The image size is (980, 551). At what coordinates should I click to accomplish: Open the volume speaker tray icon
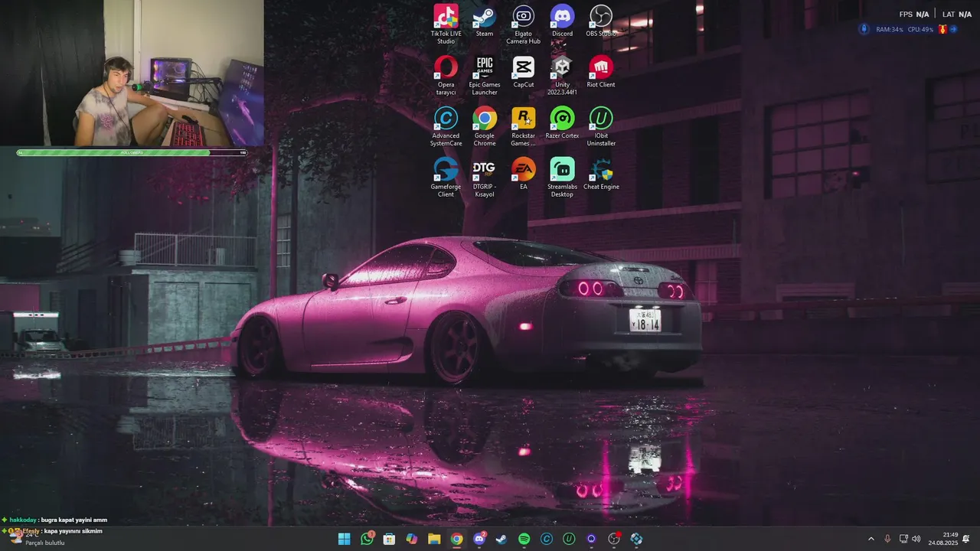click(x=916, y=539)
